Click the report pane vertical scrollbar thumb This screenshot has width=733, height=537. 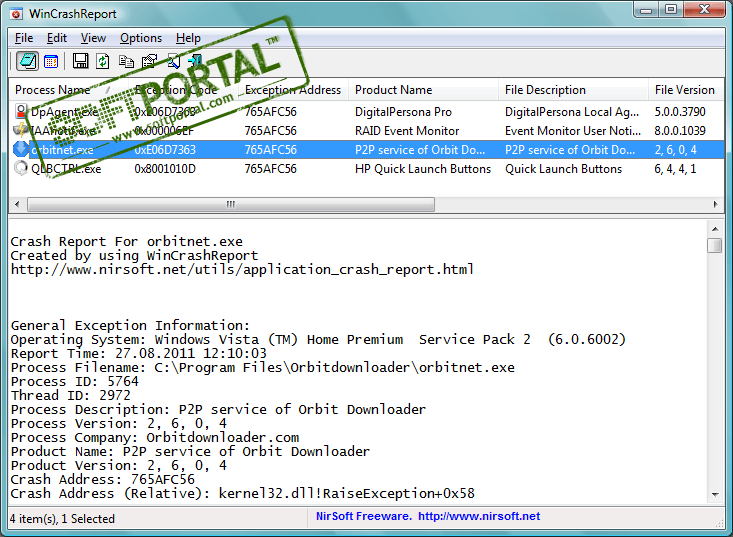click(715, 245)
